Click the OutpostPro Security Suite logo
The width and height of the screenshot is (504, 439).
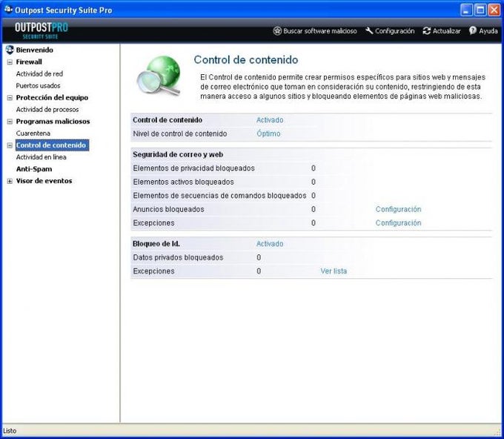(42, 31)
